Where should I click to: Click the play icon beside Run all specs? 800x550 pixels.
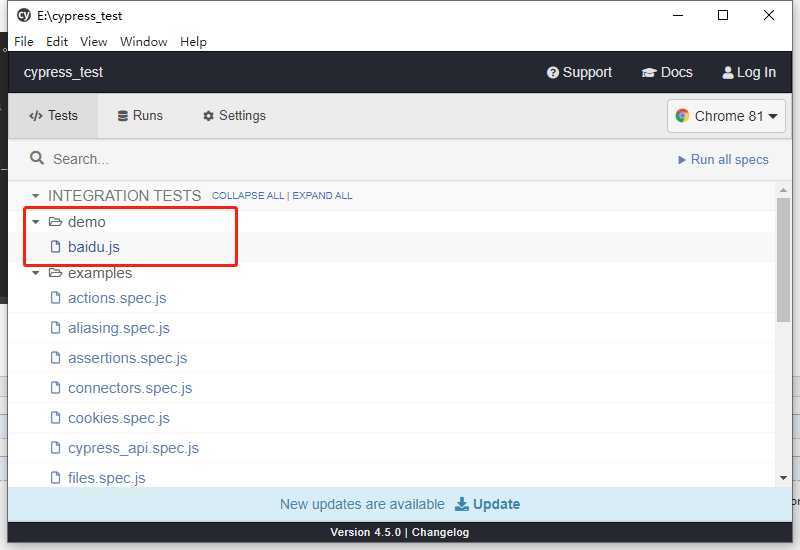coord(681,160)
